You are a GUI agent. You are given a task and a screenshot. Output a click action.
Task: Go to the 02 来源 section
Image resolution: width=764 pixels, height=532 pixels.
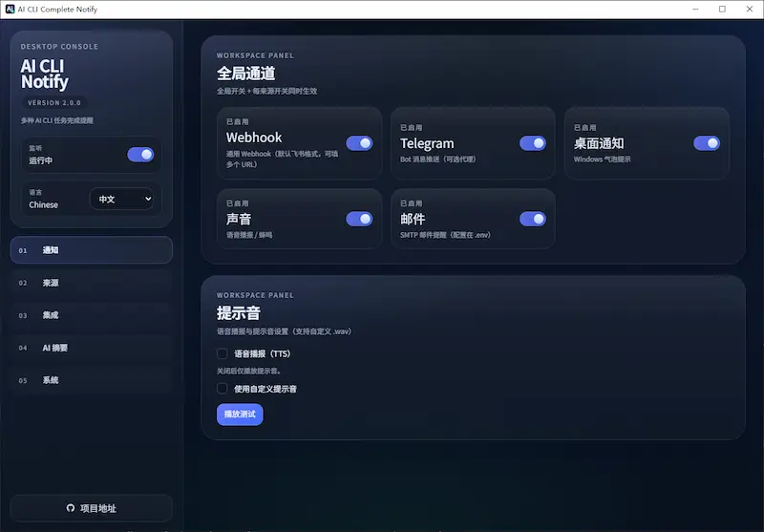pos(91,283)
